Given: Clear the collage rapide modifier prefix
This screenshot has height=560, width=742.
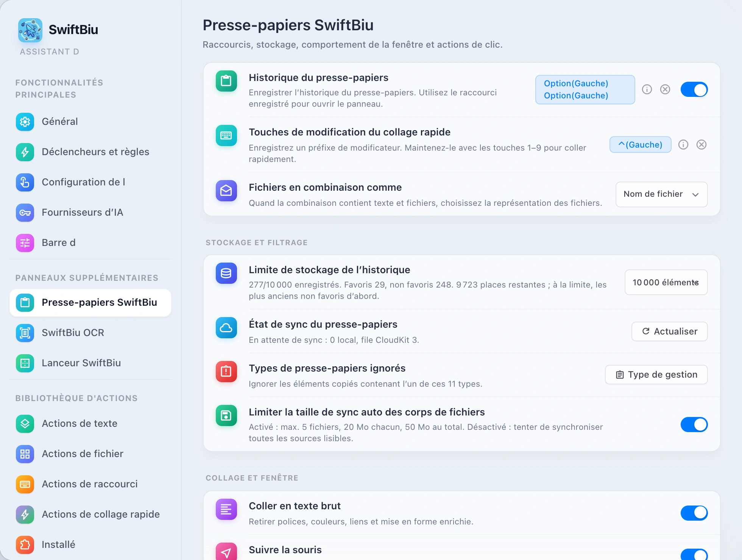Looking at the screenshot, I should [x=701, y=145].
